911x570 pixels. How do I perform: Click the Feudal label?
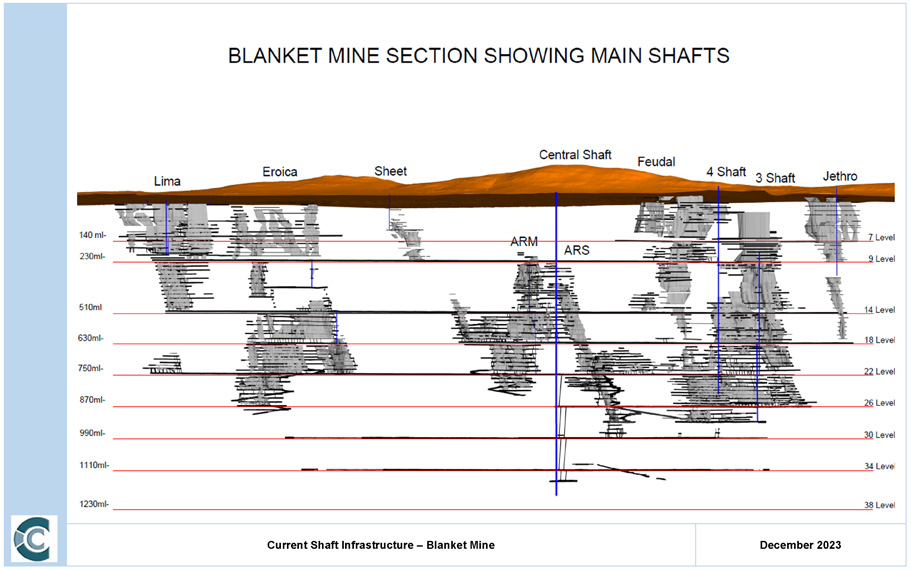[656, 162]
